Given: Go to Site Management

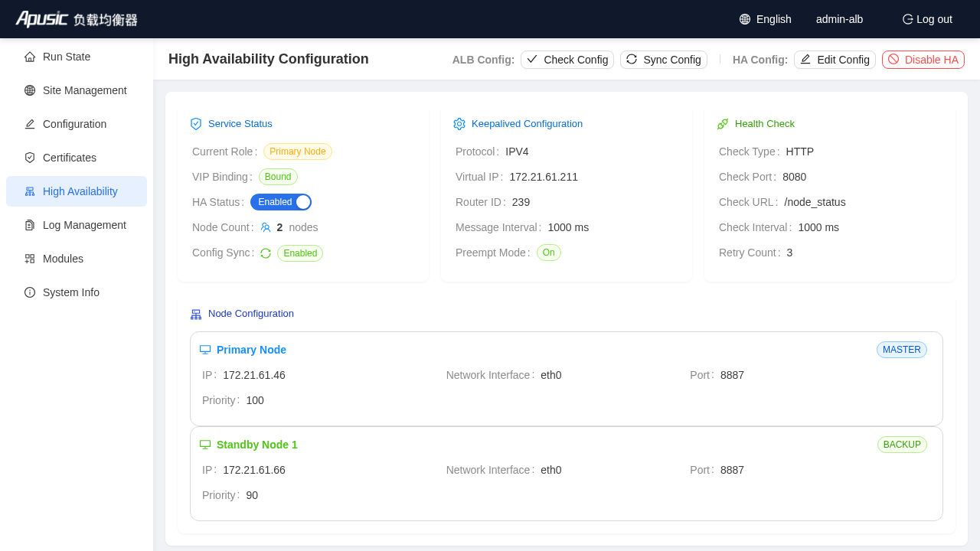Looking at the screenshot, I should point(77,90).
